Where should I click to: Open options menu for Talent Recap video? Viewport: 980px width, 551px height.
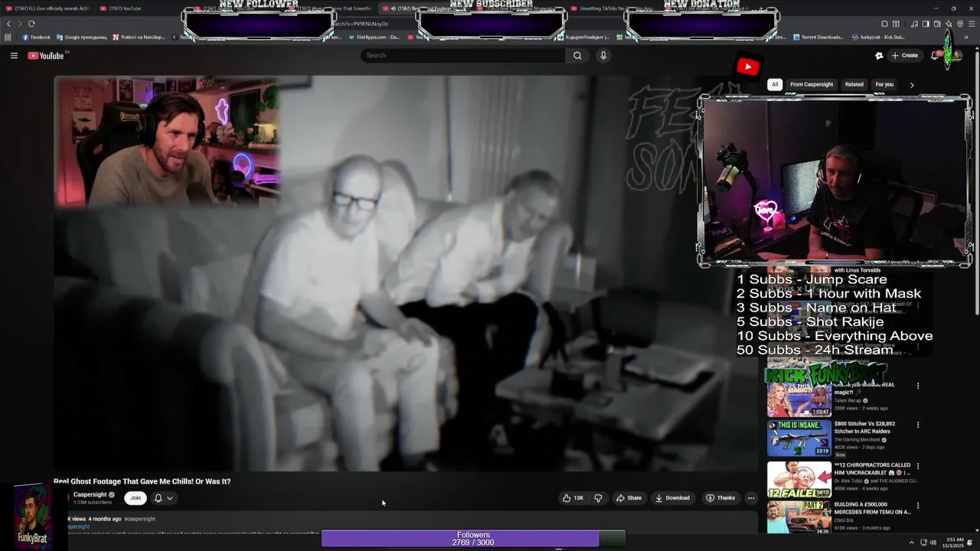[x=918, y=386]
